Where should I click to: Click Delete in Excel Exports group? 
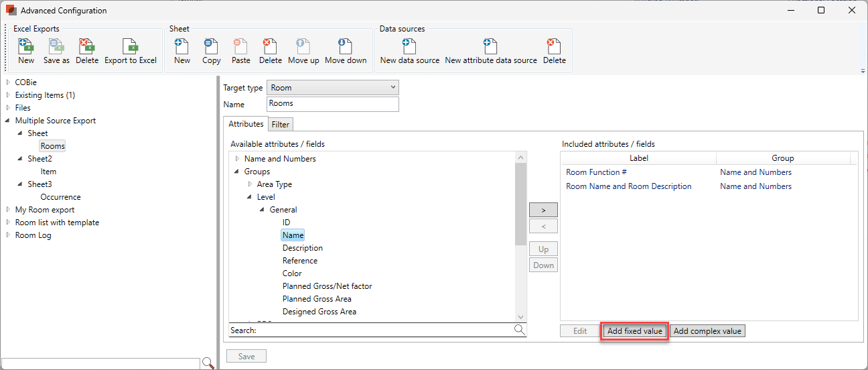[x=86, y=51]
